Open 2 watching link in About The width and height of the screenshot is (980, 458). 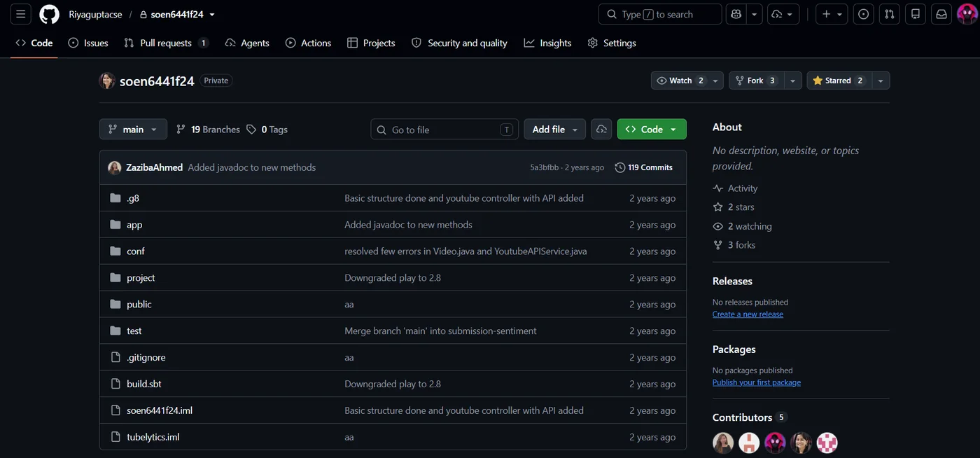pyautogui.click(x=742, y=226)
